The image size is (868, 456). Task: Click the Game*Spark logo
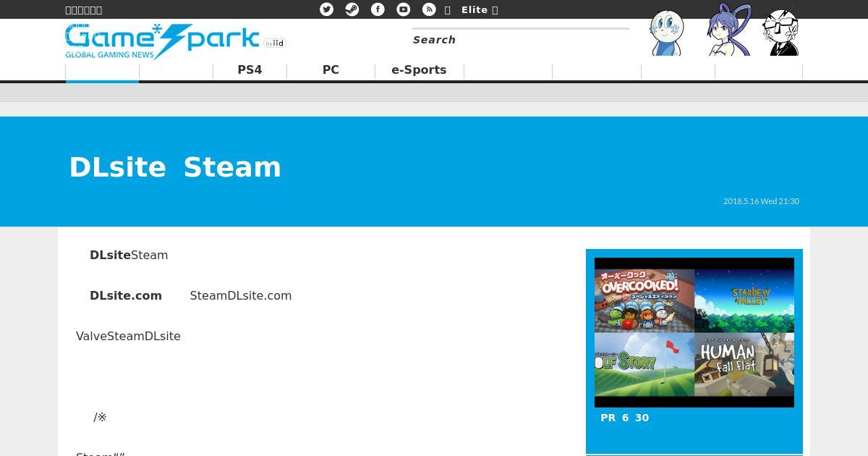point(163,41)
